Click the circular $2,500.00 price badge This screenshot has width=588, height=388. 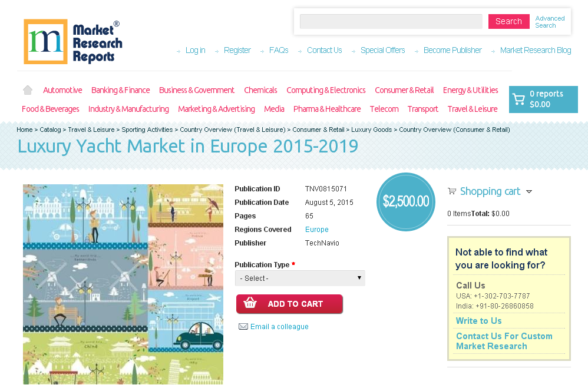point(405,201)
